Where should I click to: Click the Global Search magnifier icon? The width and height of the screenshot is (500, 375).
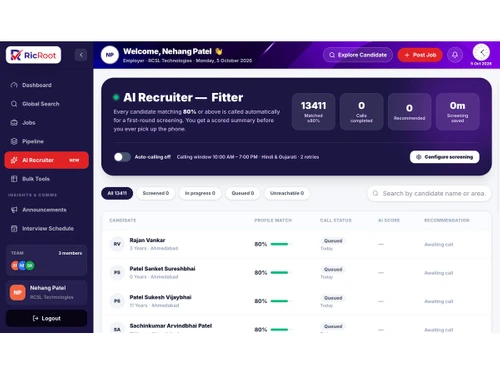tap(14, 104)
